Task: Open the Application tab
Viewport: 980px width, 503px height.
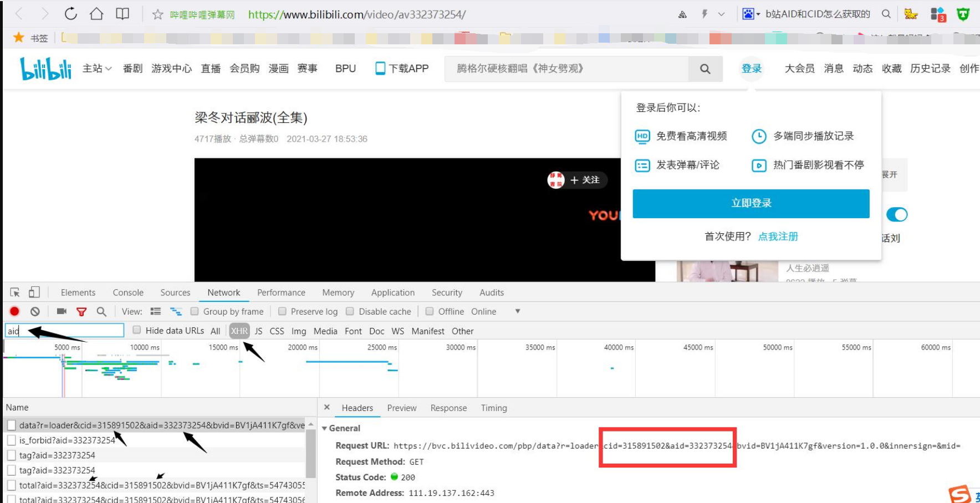Action: click(393, 292)
